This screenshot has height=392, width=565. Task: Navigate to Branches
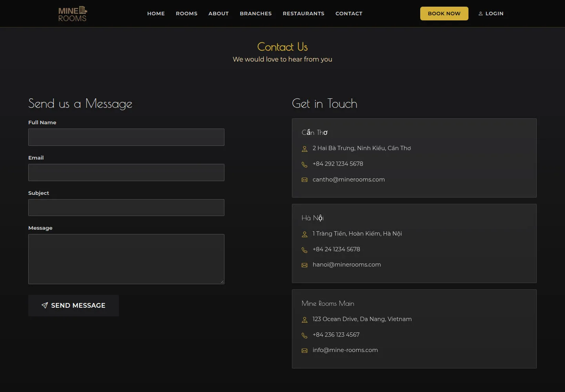[x=256, y=13]
